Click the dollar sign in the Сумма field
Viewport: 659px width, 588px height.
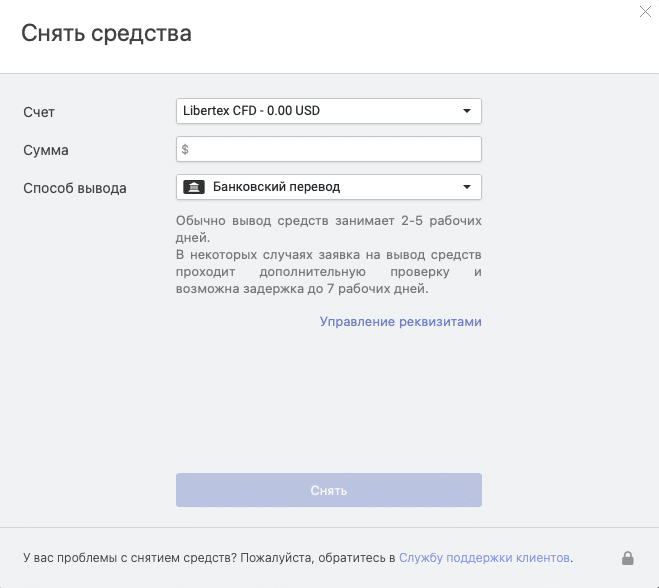tap(185, 149)
